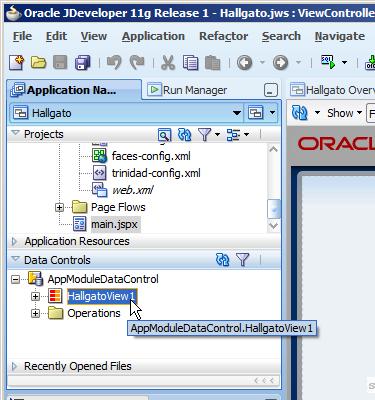Expand the HallgatoView1 node
The height and width of the screenshot is (400, 375).
(35, 296)
